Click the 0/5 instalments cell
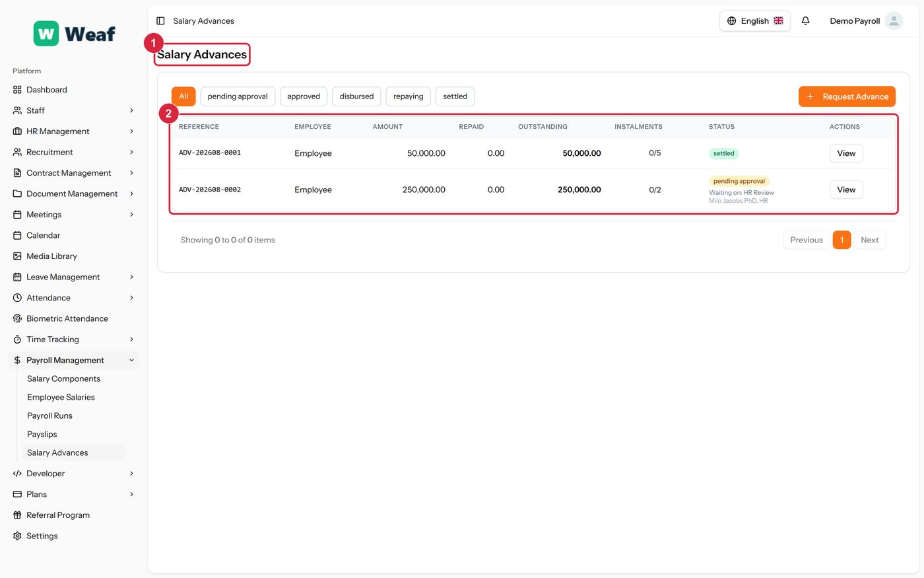Screen dimensions: 924x578 click(x=655, y=153)
